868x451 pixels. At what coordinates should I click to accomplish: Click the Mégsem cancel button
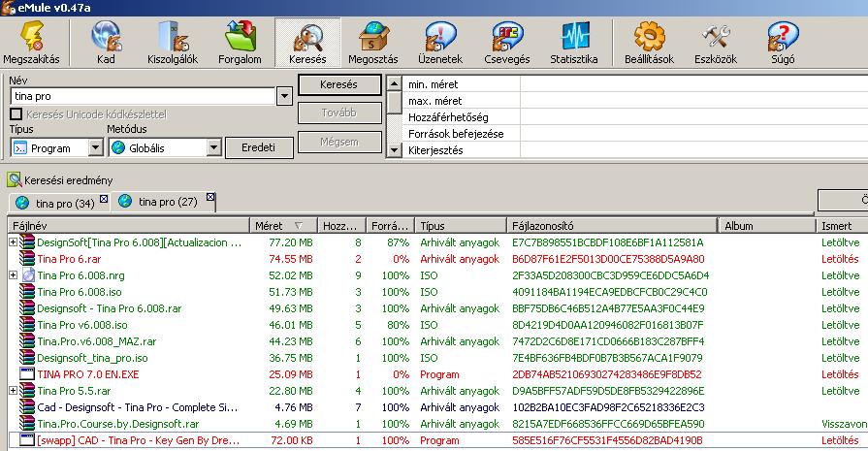click(x=339, y=142)
